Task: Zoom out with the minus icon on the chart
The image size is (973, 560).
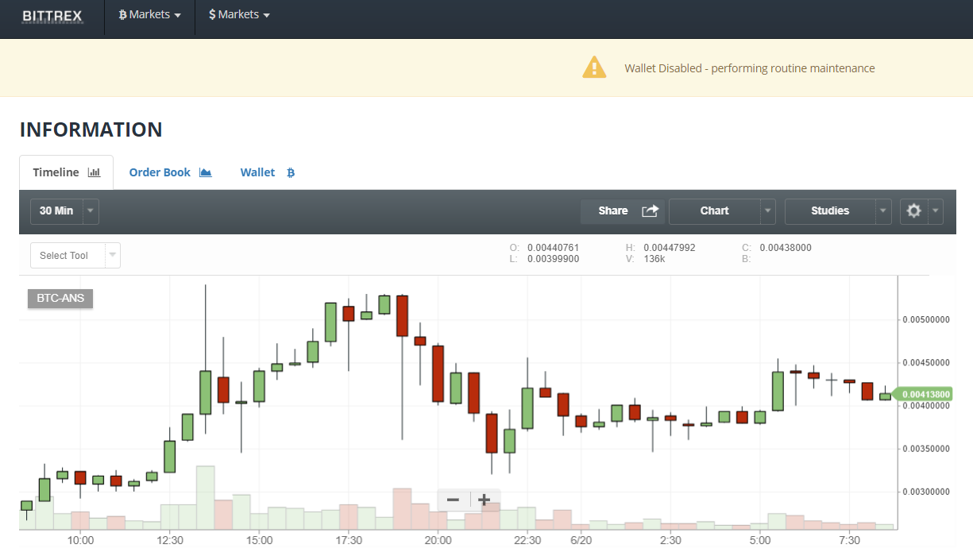Action: (x=453, y=500)
